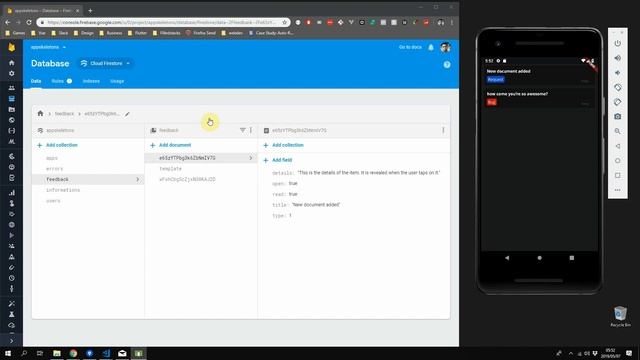Switch to the Indexes tab
The width and height of the screenshot is (640, 360).
coord(91,81)
